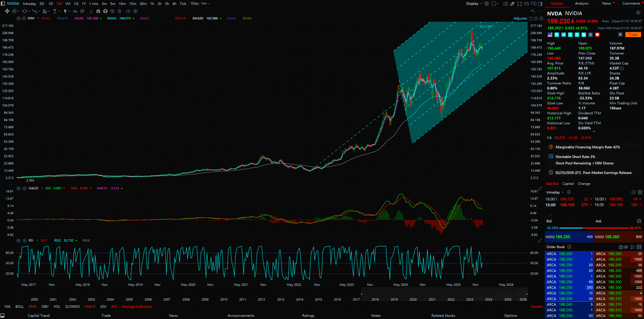Click the timeline range navigator at 2018
This screenshot has height=319, width=644.
(x=375, y=299)
